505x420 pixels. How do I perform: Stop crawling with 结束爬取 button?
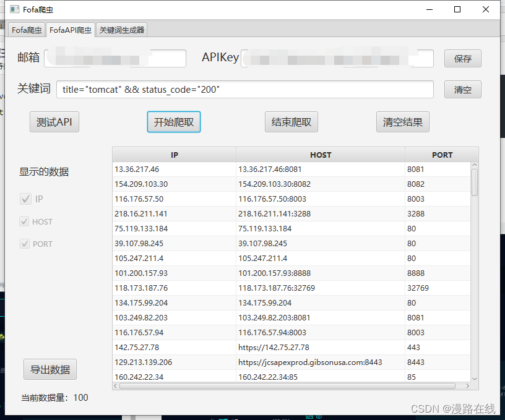291,122
